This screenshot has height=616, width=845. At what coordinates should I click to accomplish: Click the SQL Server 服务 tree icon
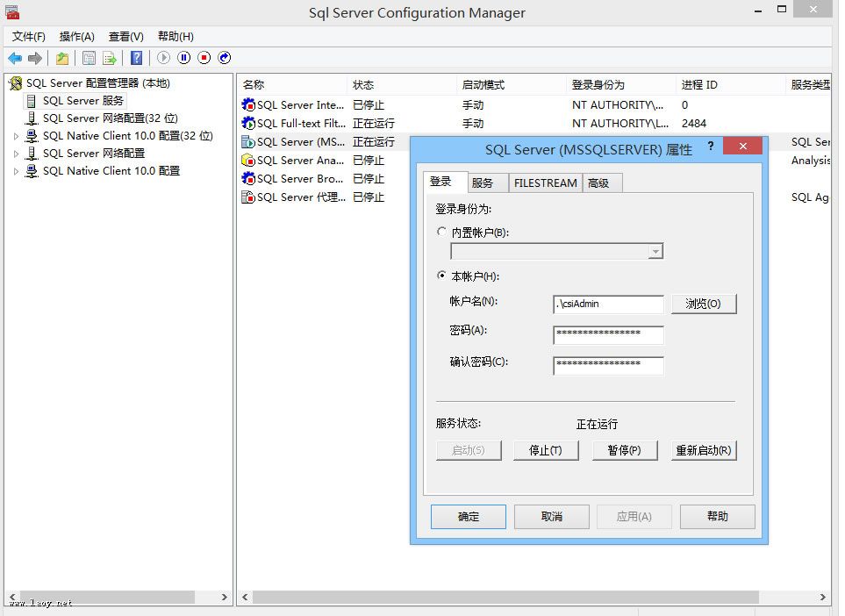[32, 101]
